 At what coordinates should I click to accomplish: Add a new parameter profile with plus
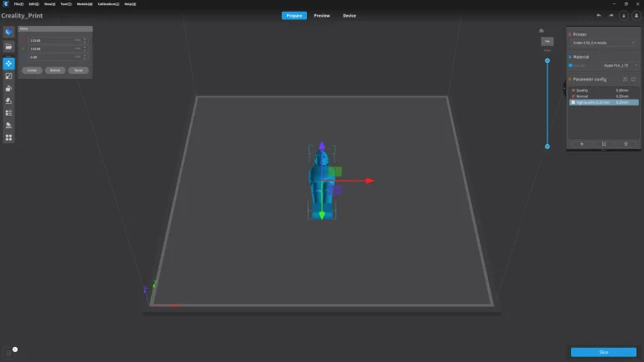(x=582, y=144)
